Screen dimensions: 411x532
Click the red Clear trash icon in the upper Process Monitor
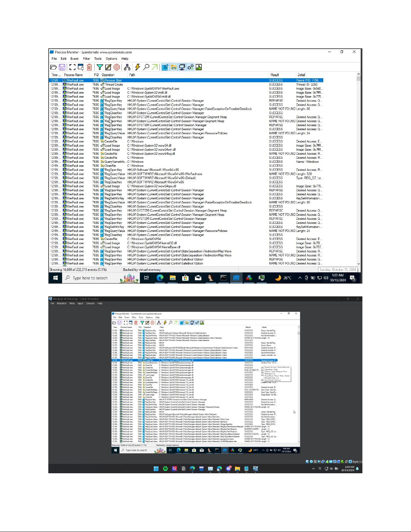pos(89,67)
